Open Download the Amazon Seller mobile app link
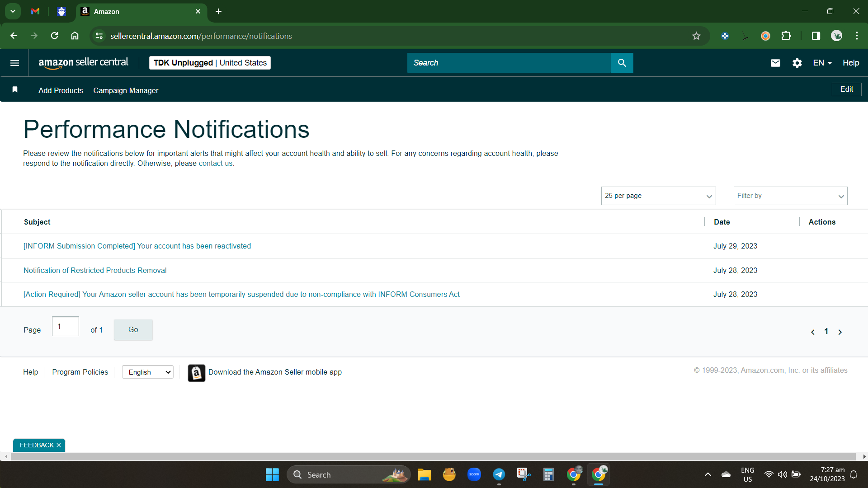 pyautogui.click(x=275, y=372)
